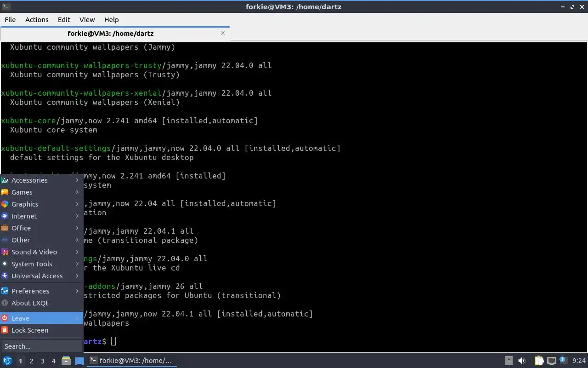Image resolution: width=588 pixels, height=368 pixels.
Task: Switch to virtual desktop 3
Action: 42,361
